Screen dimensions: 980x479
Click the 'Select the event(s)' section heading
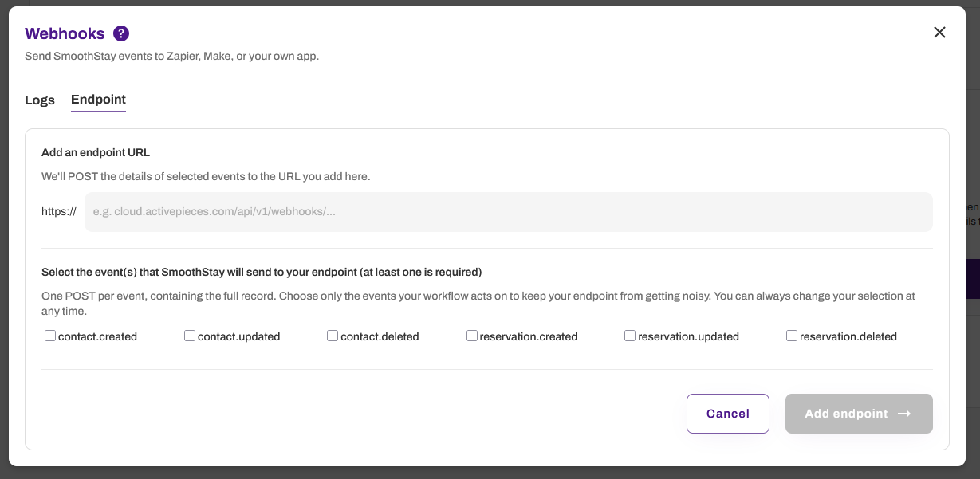click(262, 272)
